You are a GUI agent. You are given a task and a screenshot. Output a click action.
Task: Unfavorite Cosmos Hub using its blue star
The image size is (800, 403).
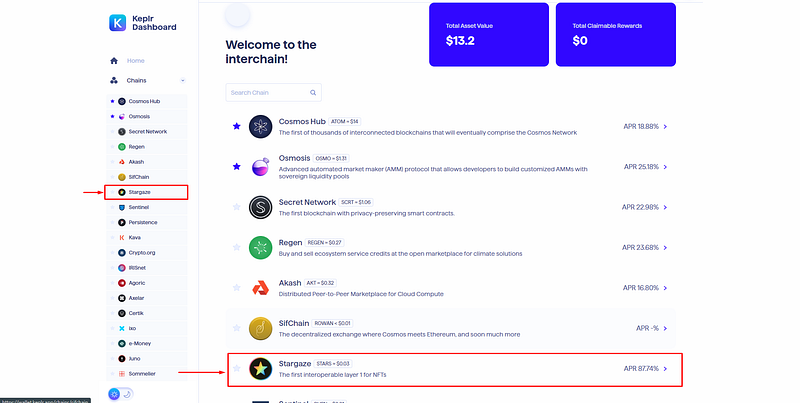(x=236, y=126)
